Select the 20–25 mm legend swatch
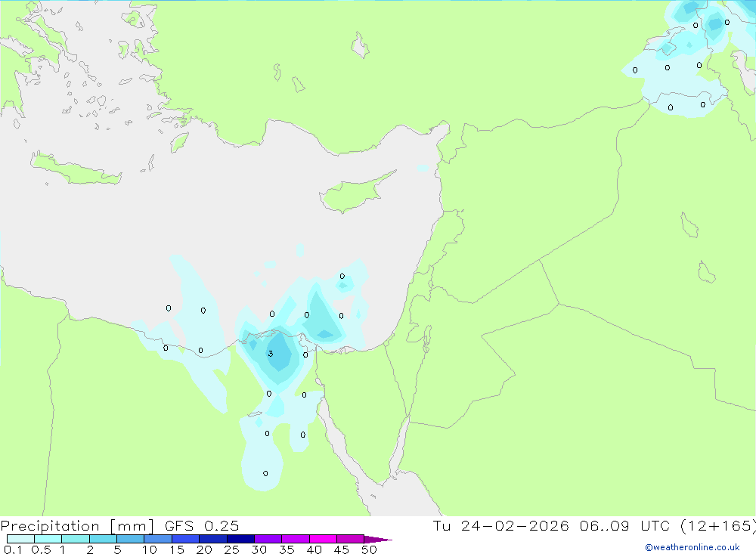The height and width of the screenshot is (554, 756). tap(212, 539)
